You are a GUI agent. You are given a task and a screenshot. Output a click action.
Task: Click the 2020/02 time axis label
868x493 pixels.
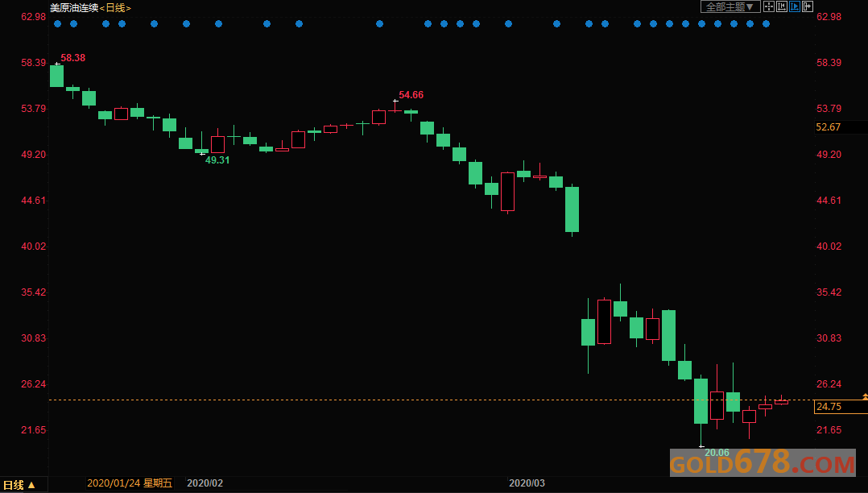pyautogui.click(x=205, y=483)
